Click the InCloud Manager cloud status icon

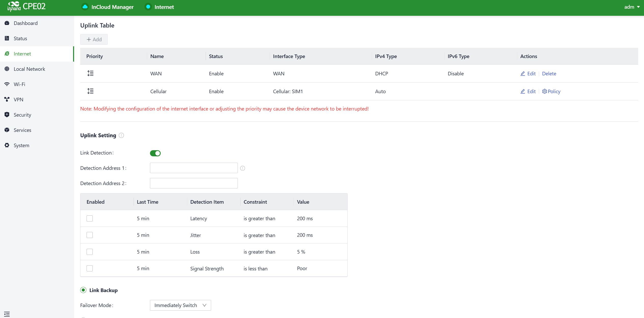click(85, 7)
